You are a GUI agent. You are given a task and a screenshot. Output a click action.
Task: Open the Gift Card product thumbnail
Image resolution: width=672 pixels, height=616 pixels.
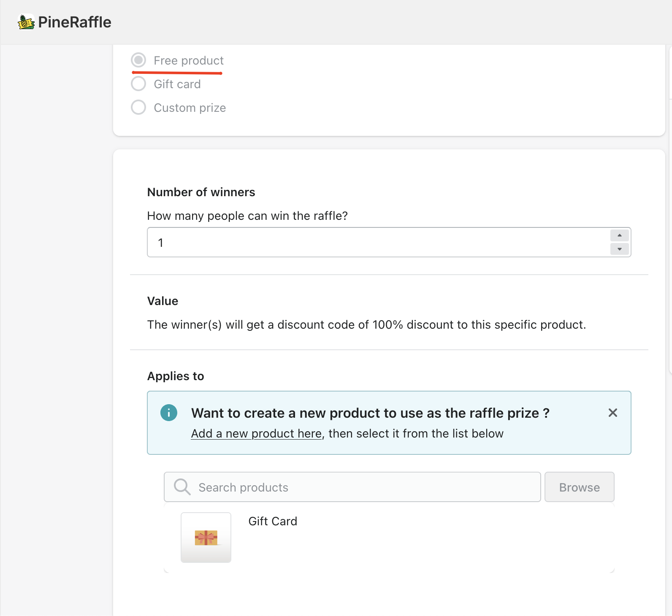(206, 538)
